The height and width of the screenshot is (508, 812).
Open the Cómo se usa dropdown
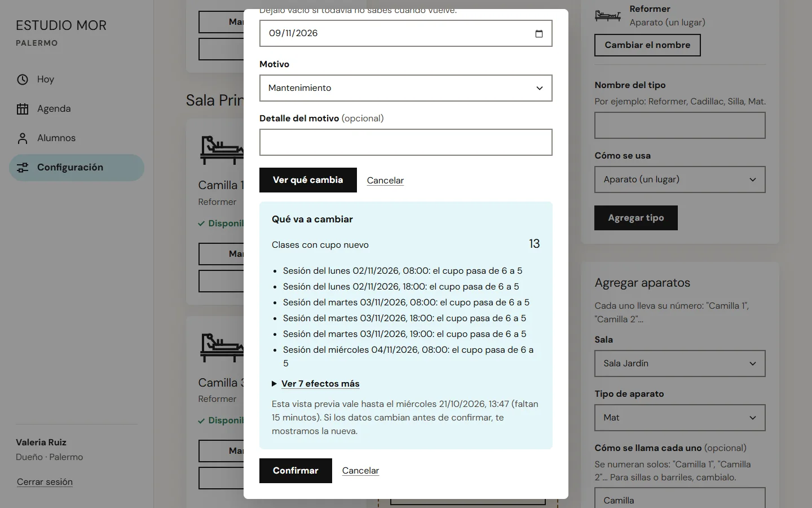pyautogui.click(x=680, y=179)
